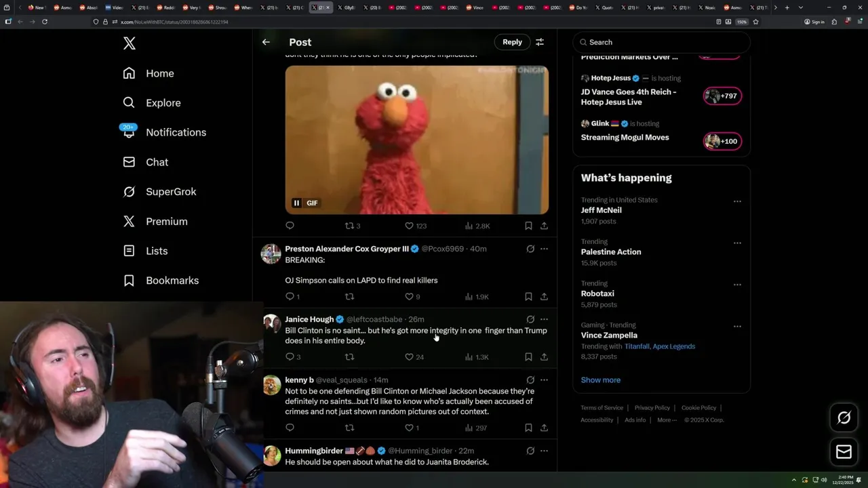868x488 pixels.
Task: Go back with Post arrow
Action: tap(266, 42)
